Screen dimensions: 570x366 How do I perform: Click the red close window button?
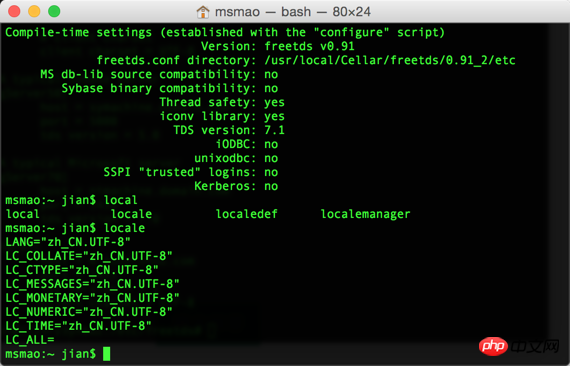[x=14, y=11]
